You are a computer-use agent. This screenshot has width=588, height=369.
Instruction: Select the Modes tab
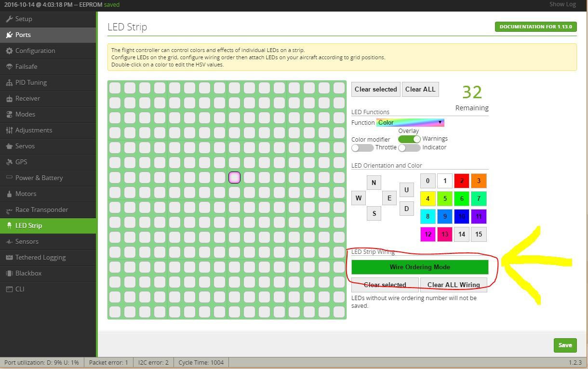click(x=48, y=114)
